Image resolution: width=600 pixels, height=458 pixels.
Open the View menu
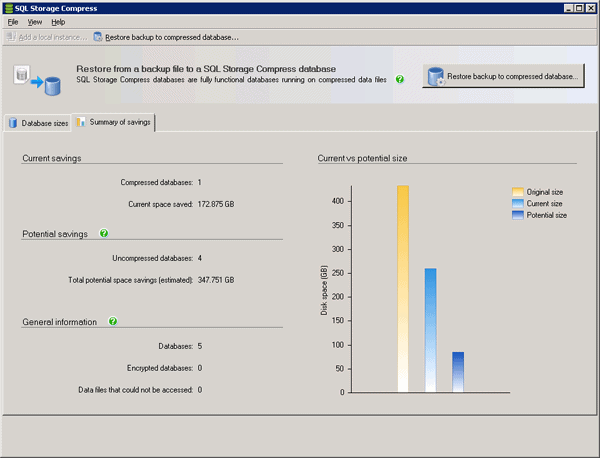35,22
